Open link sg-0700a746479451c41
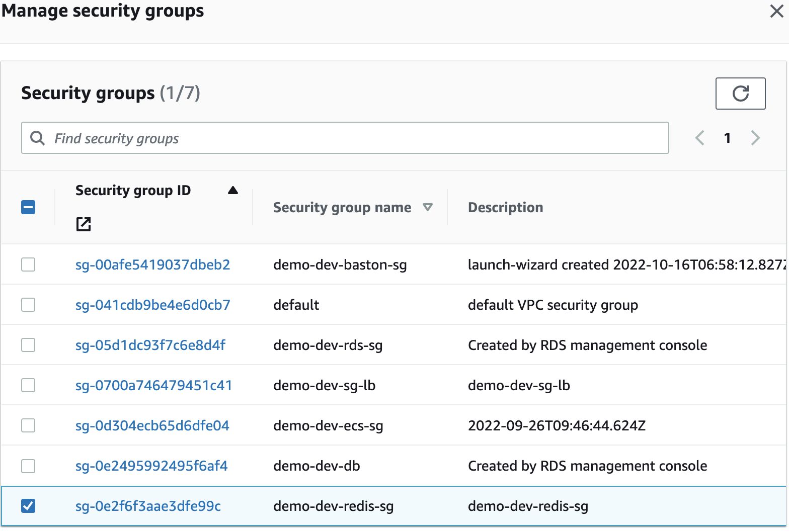 [153, 385]
